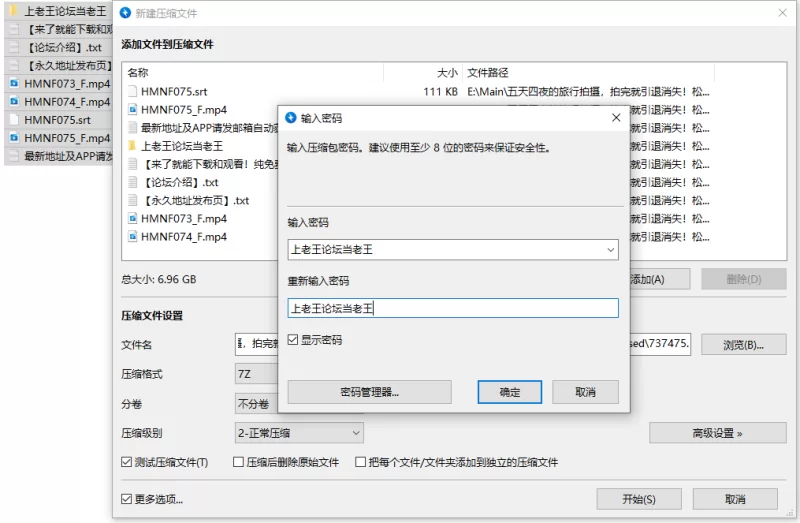This screenshot has width=800, height=523.
Task: Toggle the 显示密码 checkbox
Action: point(293,340)
